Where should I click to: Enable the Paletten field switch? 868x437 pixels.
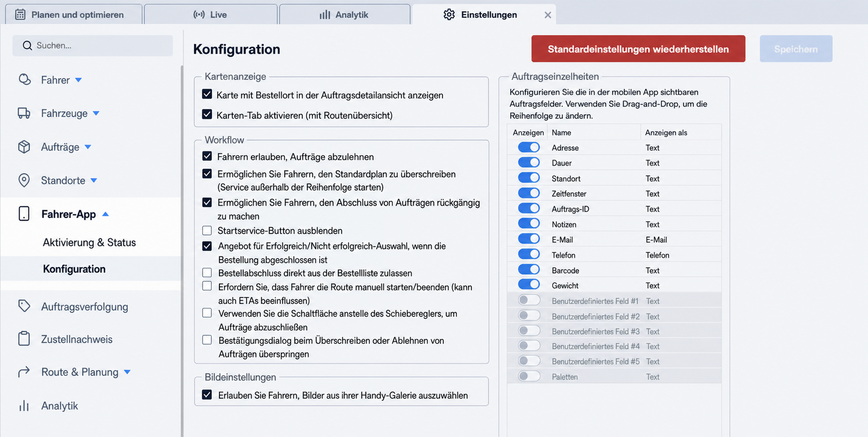tap(529, 376)
